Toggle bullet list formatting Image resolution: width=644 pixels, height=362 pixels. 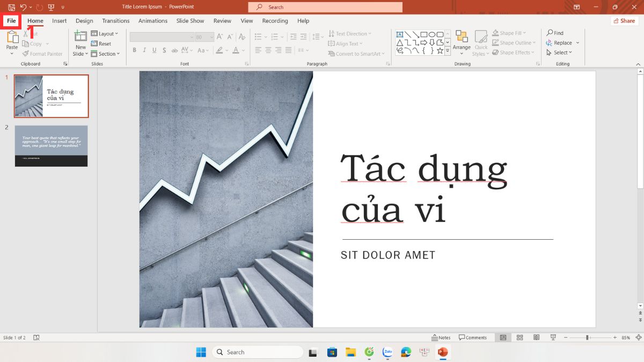pos(258,37)
